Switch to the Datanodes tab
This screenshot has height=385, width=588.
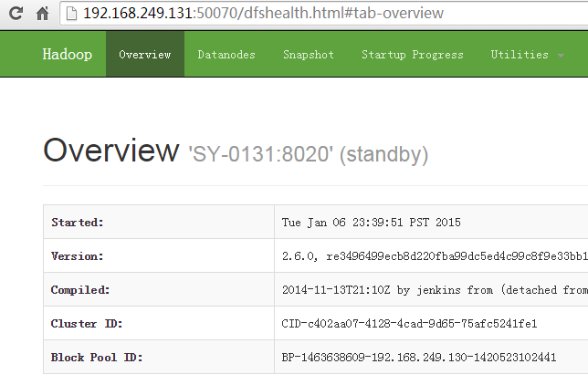(226, 55)
